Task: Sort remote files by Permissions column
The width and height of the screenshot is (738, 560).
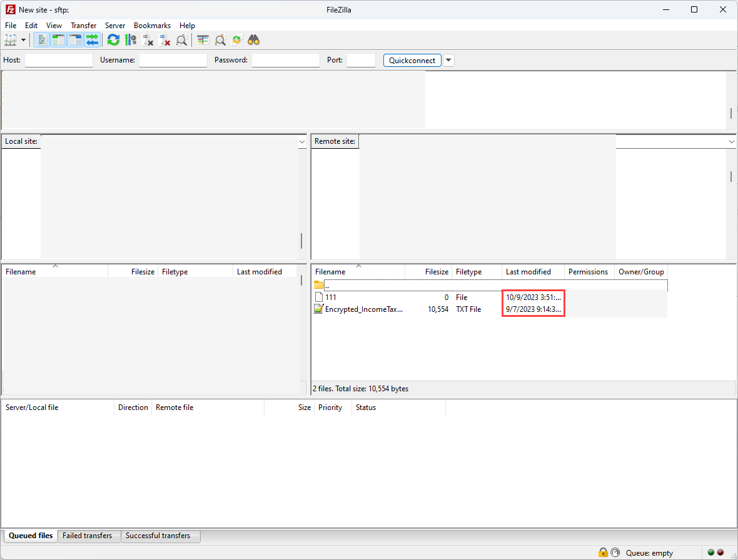Action: 589,271
